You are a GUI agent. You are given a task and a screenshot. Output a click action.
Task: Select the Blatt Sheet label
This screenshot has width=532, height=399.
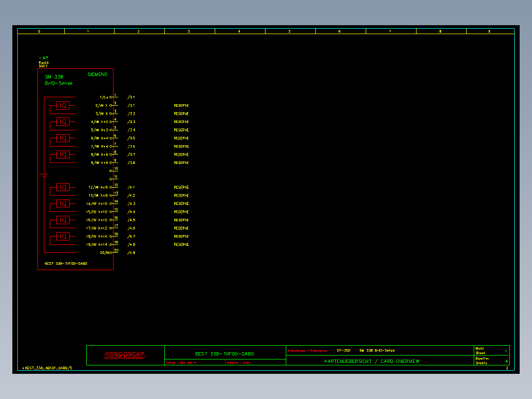480,351
